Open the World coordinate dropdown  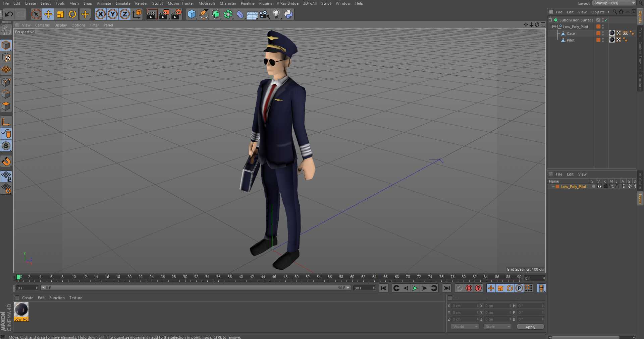click(465, 327)
